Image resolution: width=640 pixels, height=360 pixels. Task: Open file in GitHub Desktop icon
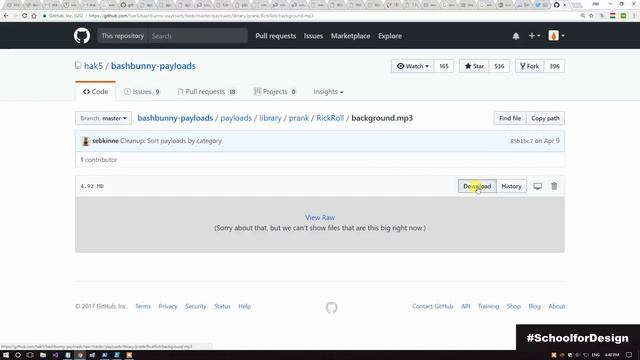pos(538,186)
